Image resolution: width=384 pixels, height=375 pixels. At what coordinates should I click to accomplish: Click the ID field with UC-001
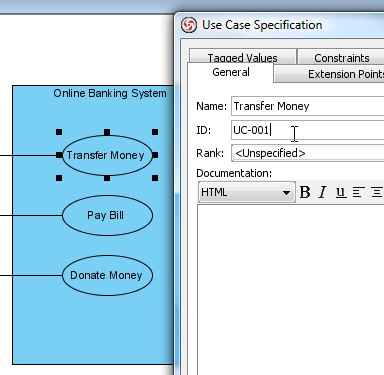click(308, 130)
